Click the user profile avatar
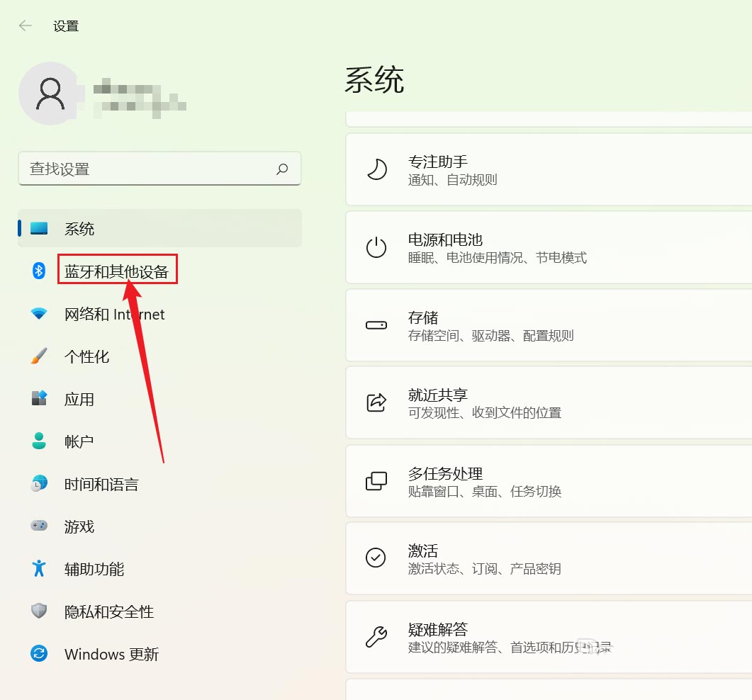Screen dimensions: 752x700 coord(50,94)
